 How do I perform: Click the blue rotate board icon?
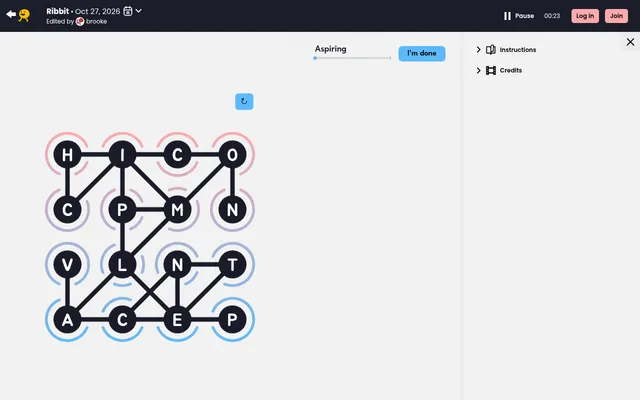[x=244, y=102]
